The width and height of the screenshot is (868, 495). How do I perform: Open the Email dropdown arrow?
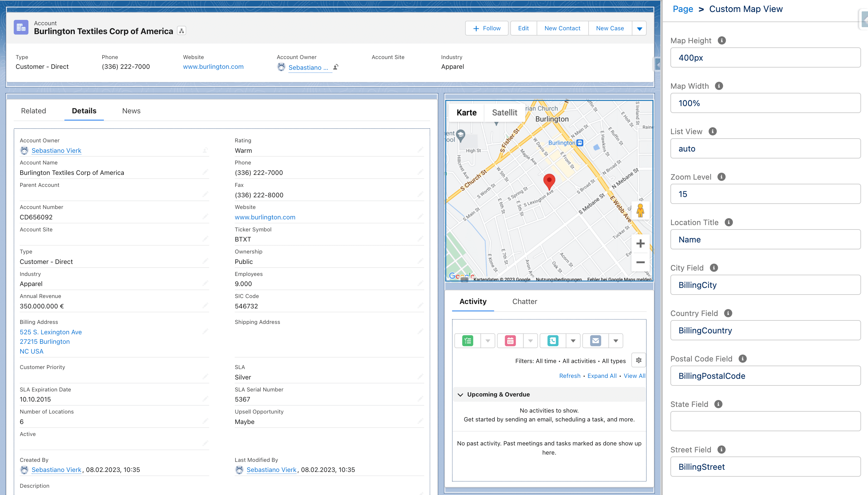coord(615,341)
